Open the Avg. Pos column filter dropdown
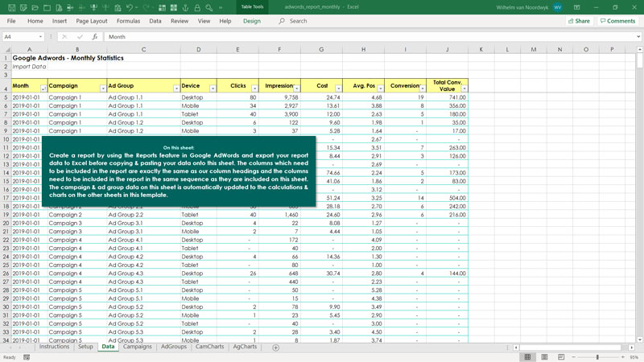644x362 pixels. click(x=380, y=88)
